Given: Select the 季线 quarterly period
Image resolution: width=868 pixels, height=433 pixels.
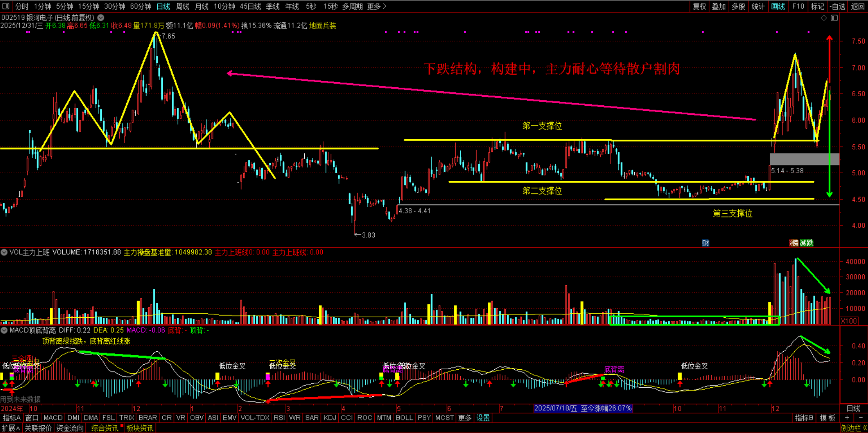Looking at the screenshot, I should click(x=273, y=6).
